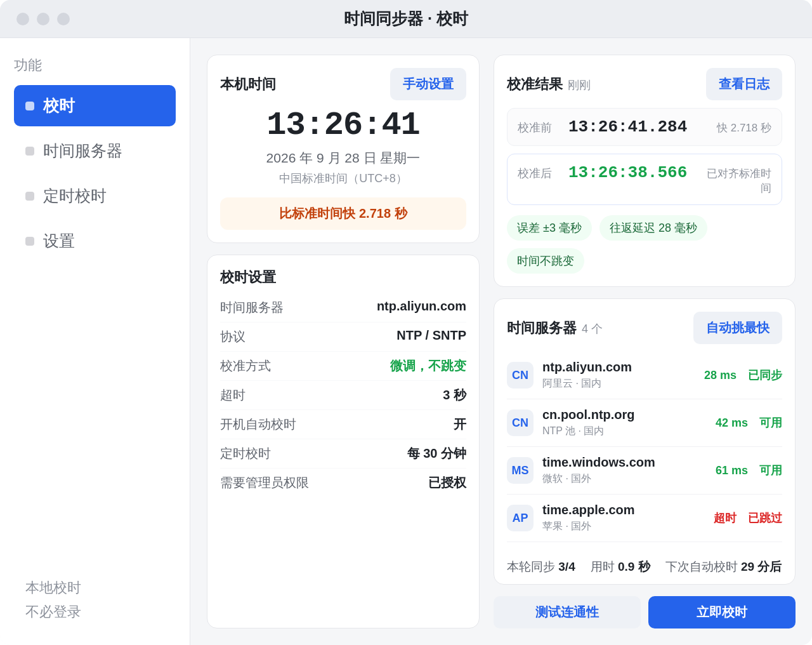Click the 用时 0.9 秒 text
The height and width of the screenshot is (645, 812).
(620, 567)
